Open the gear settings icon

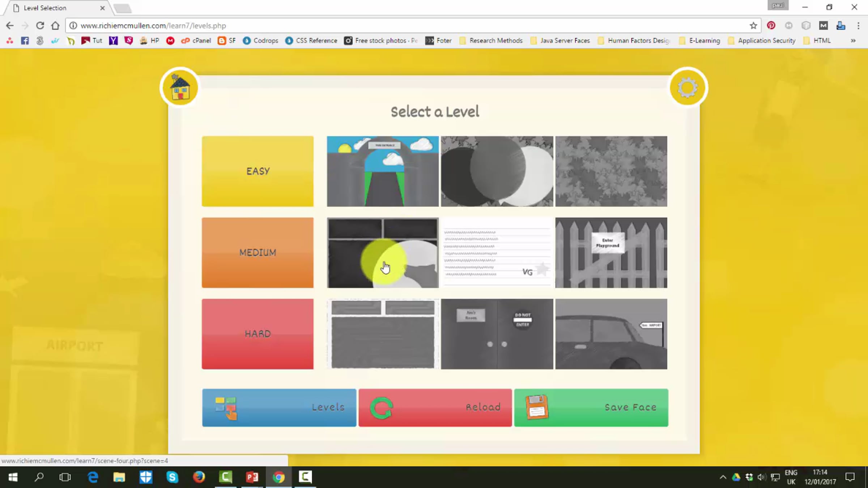coord(687,87)
